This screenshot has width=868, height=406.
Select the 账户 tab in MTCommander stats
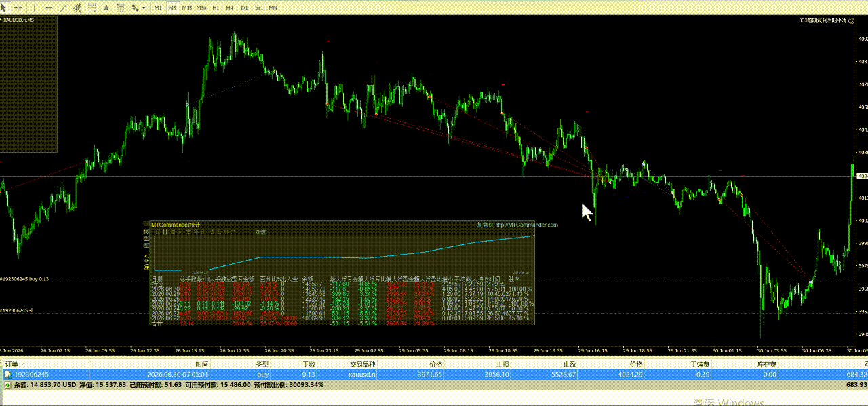(230, 232)
